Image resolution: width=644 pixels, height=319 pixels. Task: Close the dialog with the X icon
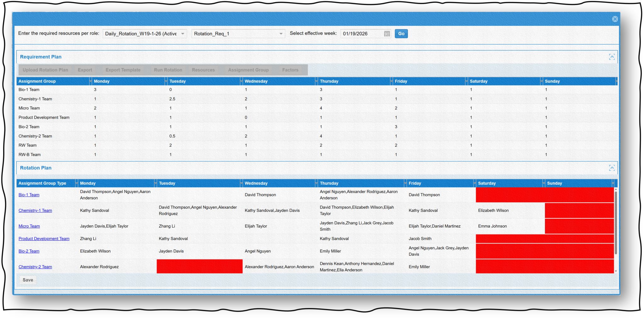pyautogui.click(x=615, y=19)
